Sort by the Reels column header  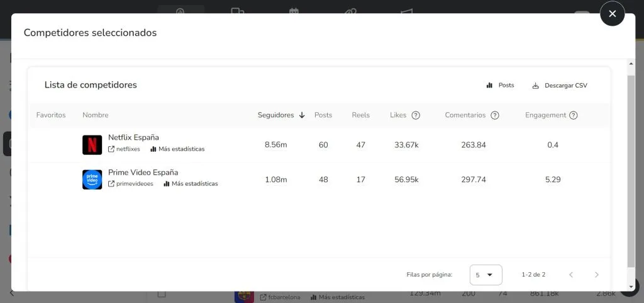pyautogui.click(x=360, y=115)
